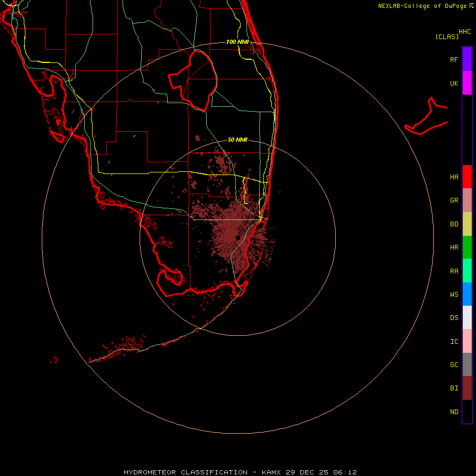Click the HHC product code text
476x476 pixels.
pos(464,32)
